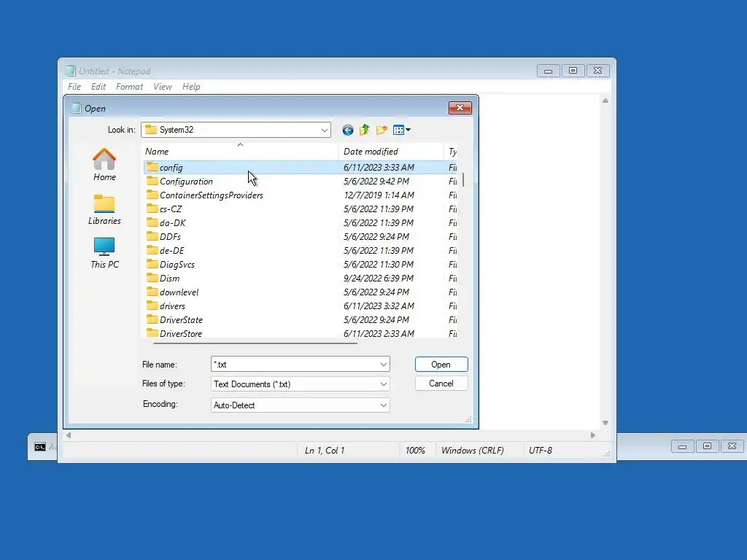Open the view options dropdown arrow
The image size is (747, 560).
click(x=409, y=130)
